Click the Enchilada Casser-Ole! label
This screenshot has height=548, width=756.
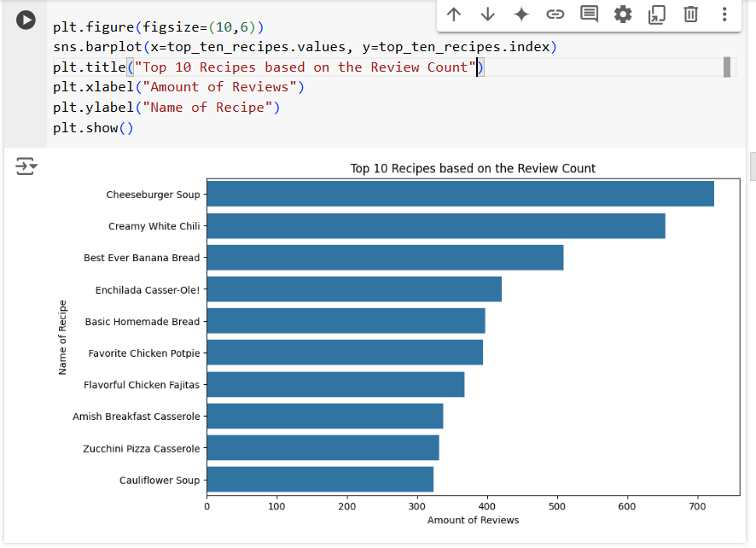click(148, 290)
